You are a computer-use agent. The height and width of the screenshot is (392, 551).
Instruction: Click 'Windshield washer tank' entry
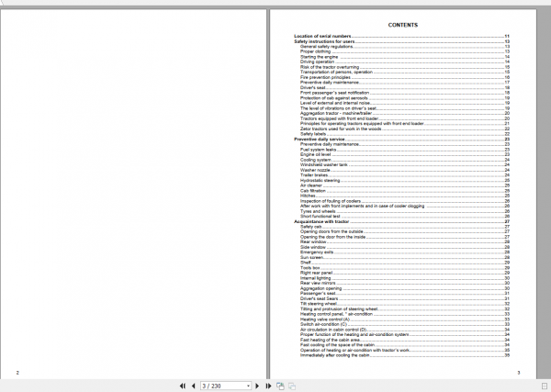pos(323,164)
